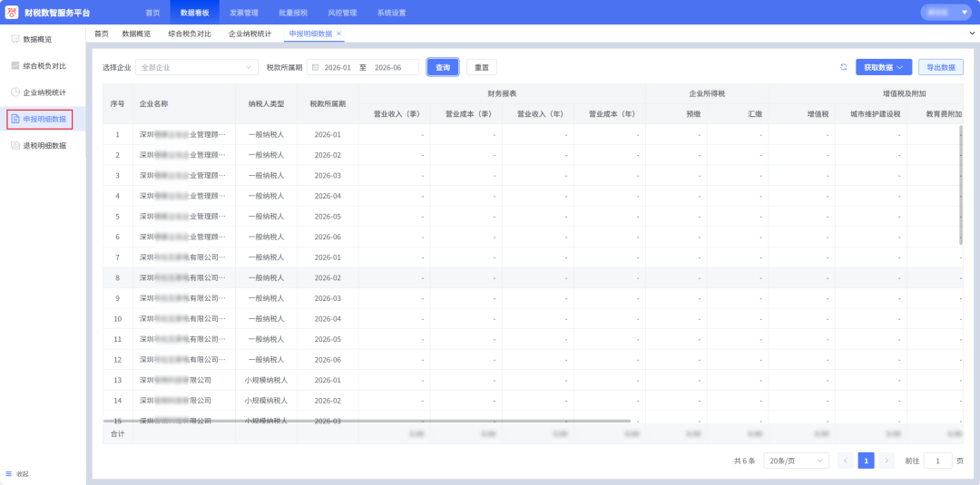The height and width of the screenshot is (485, 980).
Task: Open 退税明细数据 in the sidebar
Action: click(x=43, y=145)
